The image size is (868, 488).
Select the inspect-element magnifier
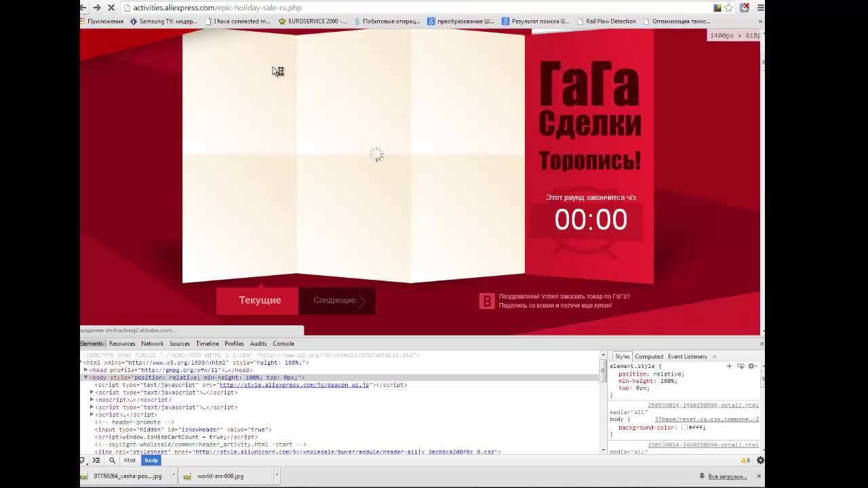pos(112,460)
